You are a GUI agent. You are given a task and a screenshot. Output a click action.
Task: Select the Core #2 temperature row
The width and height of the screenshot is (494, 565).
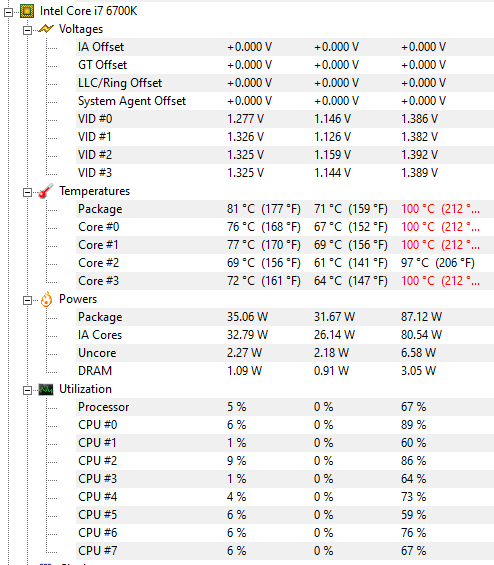coord(285,263)
